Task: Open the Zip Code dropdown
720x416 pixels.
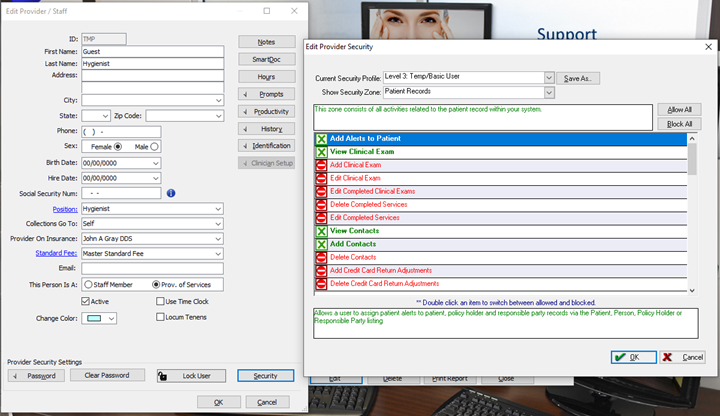Action: click(219, 116)
